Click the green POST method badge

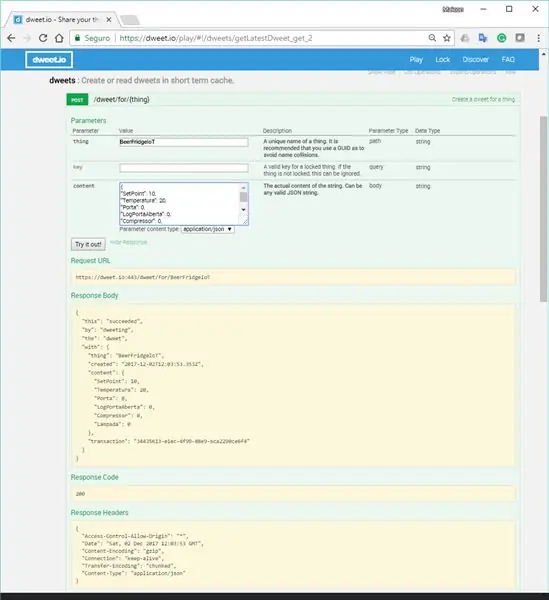coord(77,99)
